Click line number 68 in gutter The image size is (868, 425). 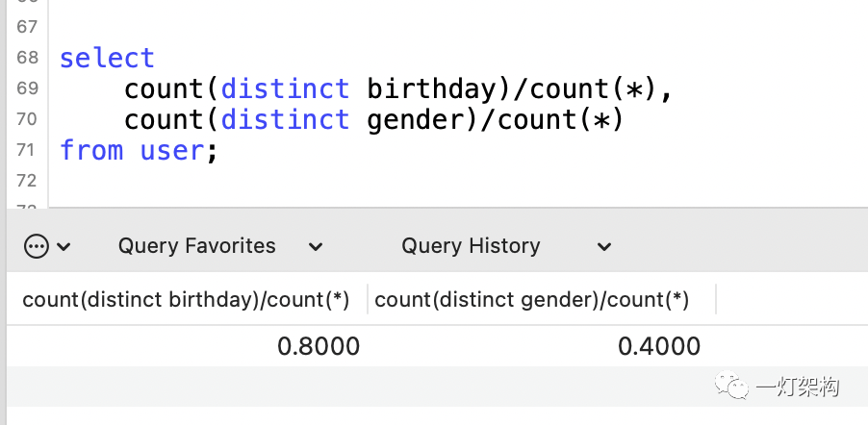(27, 58)
